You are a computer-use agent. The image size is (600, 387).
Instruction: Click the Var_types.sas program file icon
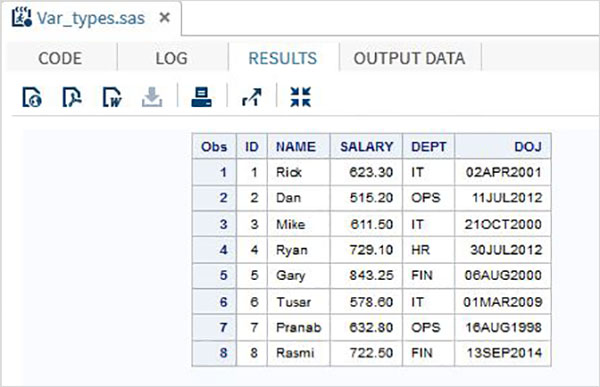tap(21, 18)
